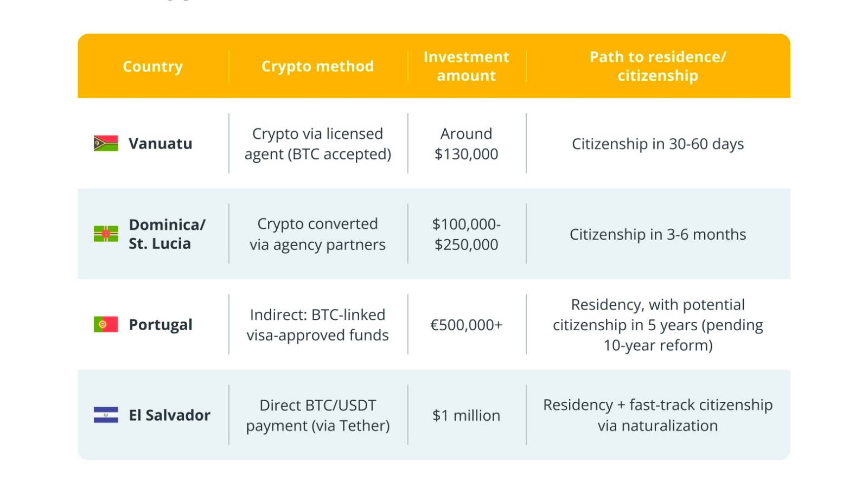Click the Vanuatu flag icon

[106, 143]
